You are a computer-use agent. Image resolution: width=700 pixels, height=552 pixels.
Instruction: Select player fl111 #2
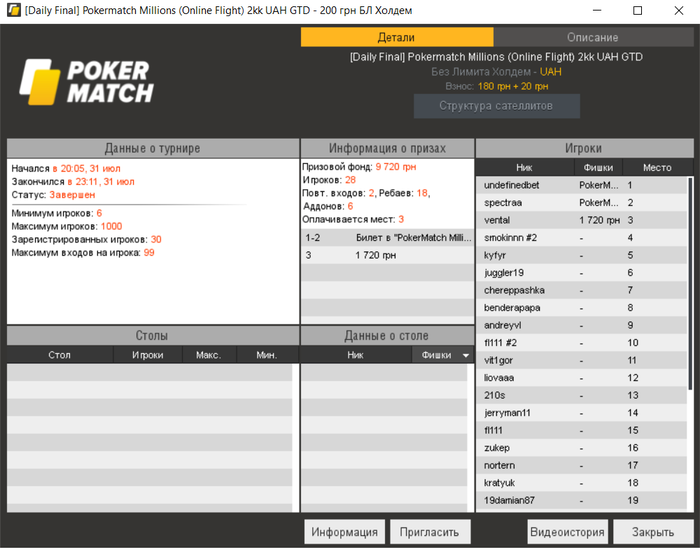click(581, 343)
